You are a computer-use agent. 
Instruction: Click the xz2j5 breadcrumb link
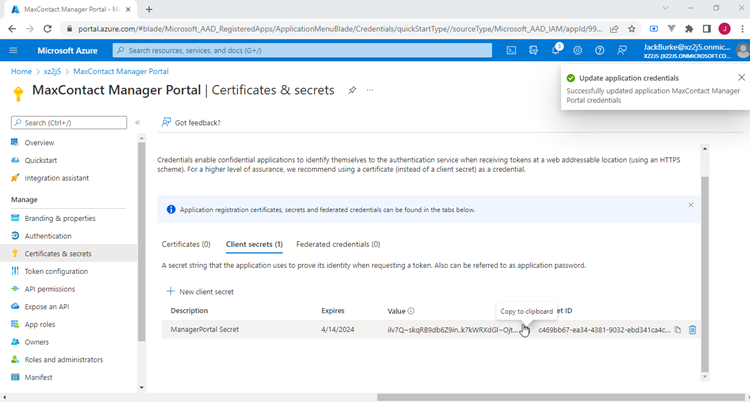pos(53,71)
